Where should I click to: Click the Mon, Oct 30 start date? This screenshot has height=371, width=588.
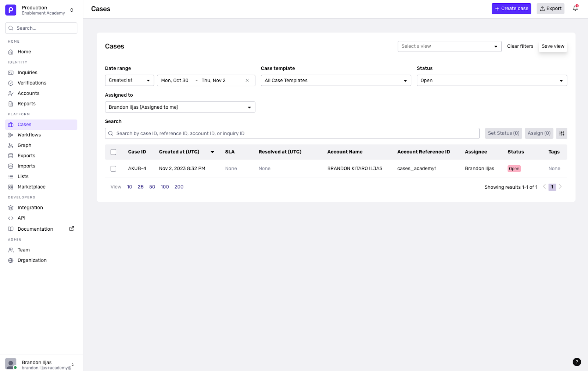pos(175,80)
